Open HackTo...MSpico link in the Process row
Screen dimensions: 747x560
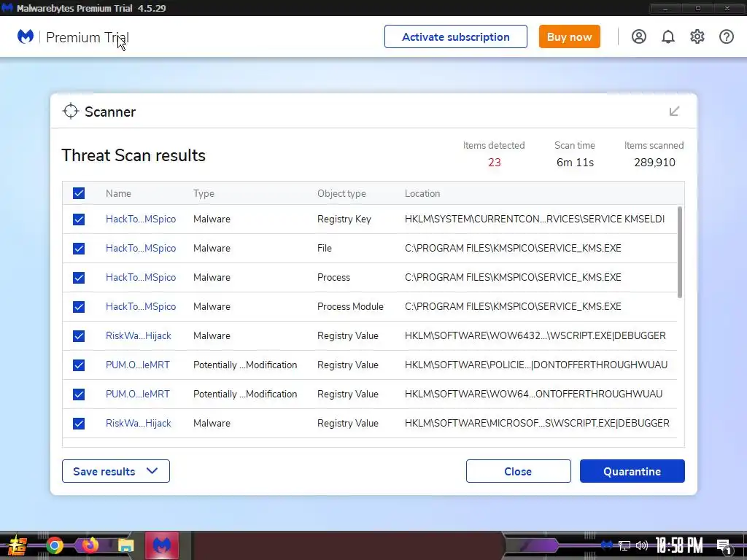point(141,277)
